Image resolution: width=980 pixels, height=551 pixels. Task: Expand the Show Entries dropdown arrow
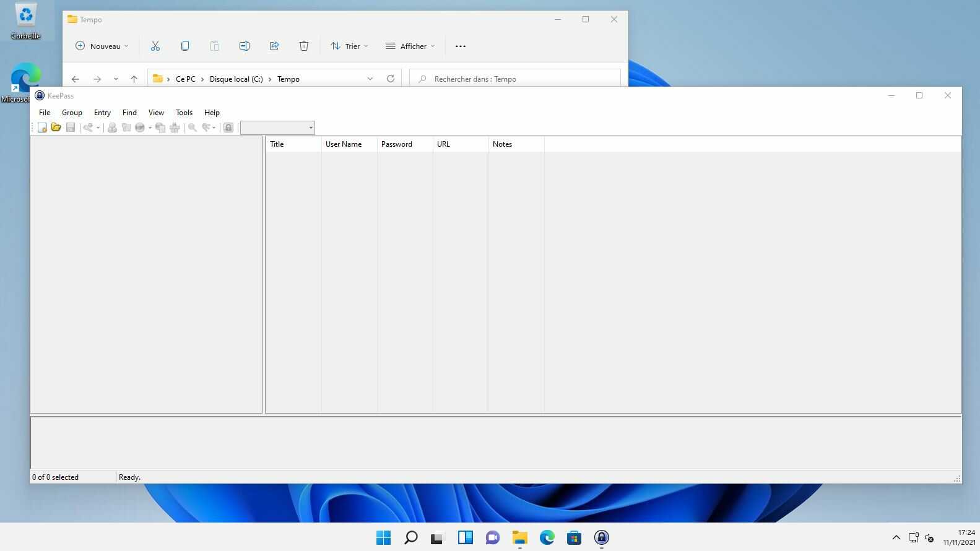click(x=214, y=128)
